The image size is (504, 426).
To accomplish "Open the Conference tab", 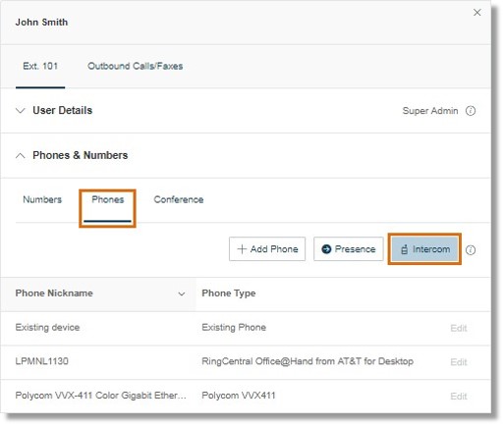I will (x=179, y=199).
